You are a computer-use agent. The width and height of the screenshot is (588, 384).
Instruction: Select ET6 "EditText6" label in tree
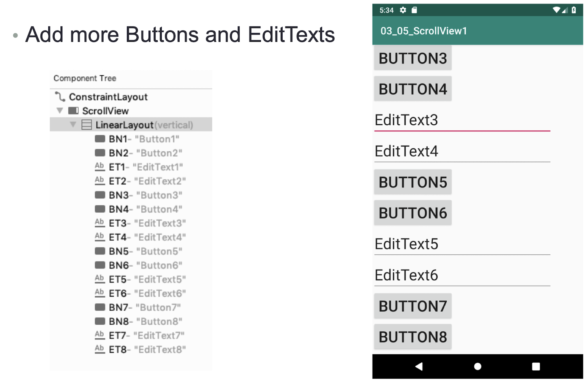[x=147, y=294]
